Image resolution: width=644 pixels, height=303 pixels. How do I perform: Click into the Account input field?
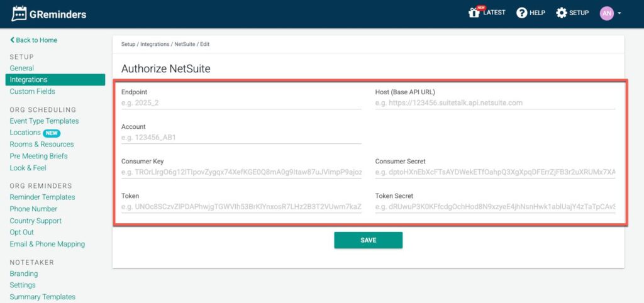click(241, 138)
